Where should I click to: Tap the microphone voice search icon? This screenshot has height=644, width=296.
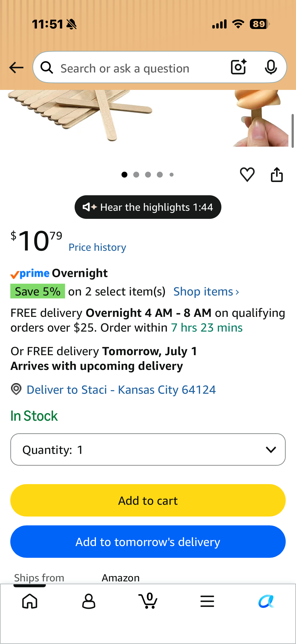(x=271, y=67)
